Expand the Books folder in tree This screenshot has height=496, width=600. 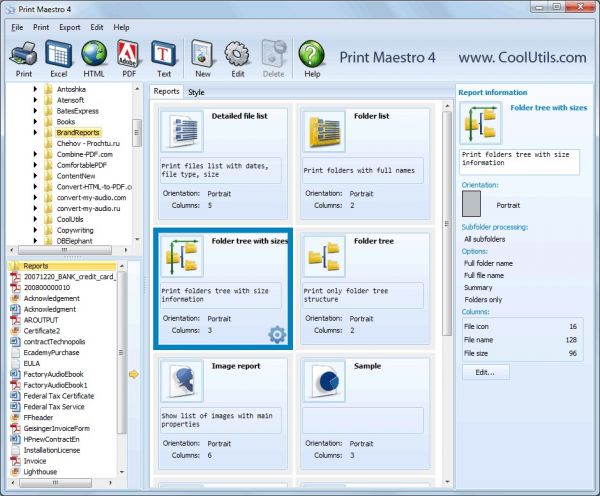tap(36, 121)
